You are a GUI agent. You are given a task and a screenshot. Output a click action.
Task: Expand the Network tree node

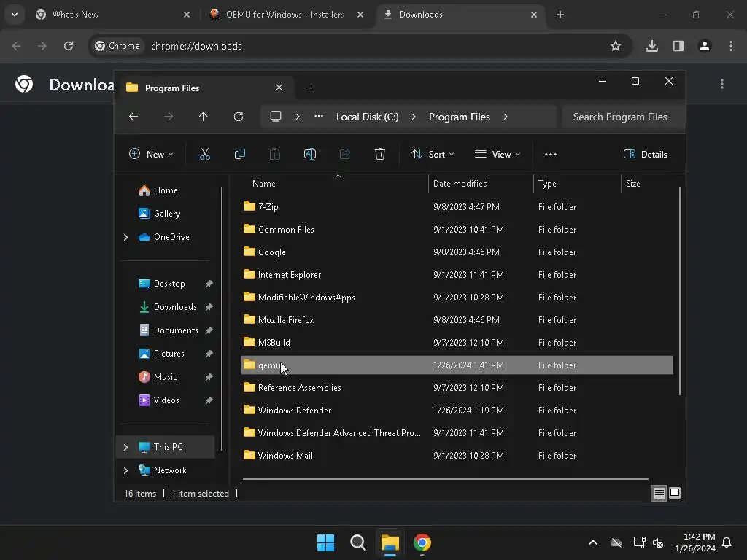(x=125, y=470)
